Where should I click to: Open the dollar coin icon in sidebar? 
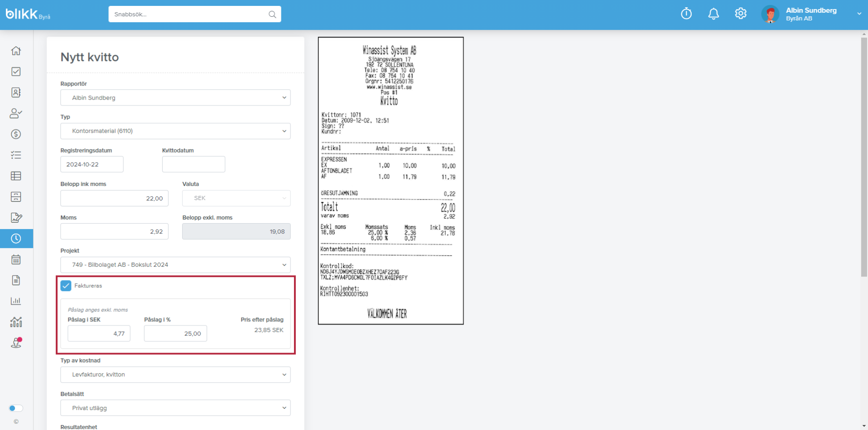(x=16, y=134)
